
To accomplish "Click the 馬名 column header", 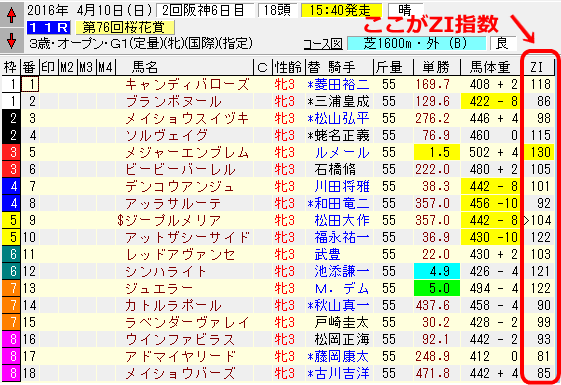I will [x=145, y=67].
